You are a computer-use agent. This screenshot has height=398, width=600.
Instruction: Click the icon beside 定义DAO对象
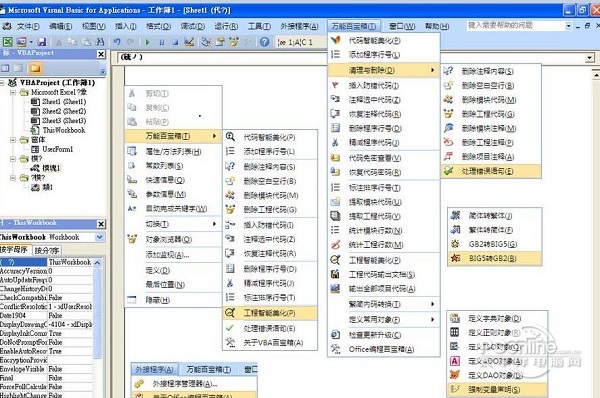pos(455,375)
